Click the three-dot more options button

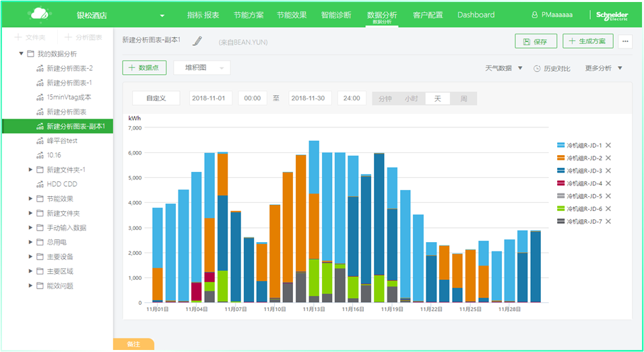(x=626, y=41)
